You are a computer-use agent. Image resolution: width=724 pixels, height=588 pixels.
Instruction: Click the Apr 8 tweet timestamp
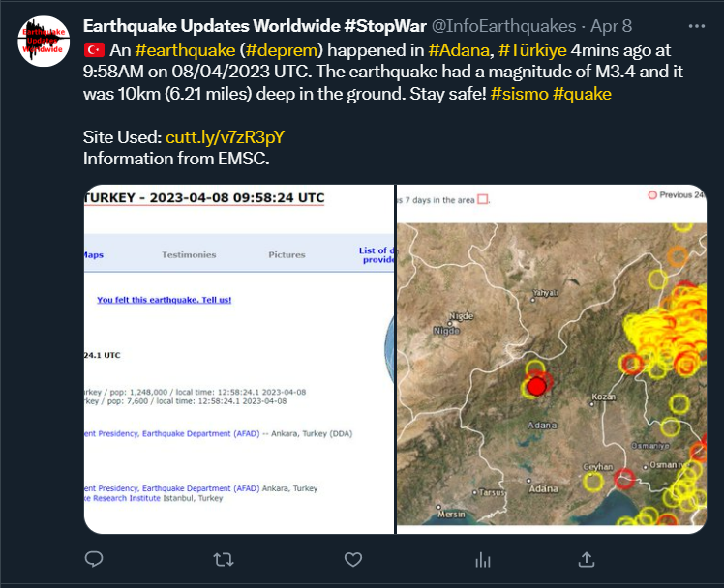pyautogui.click(x=611, y=26)
